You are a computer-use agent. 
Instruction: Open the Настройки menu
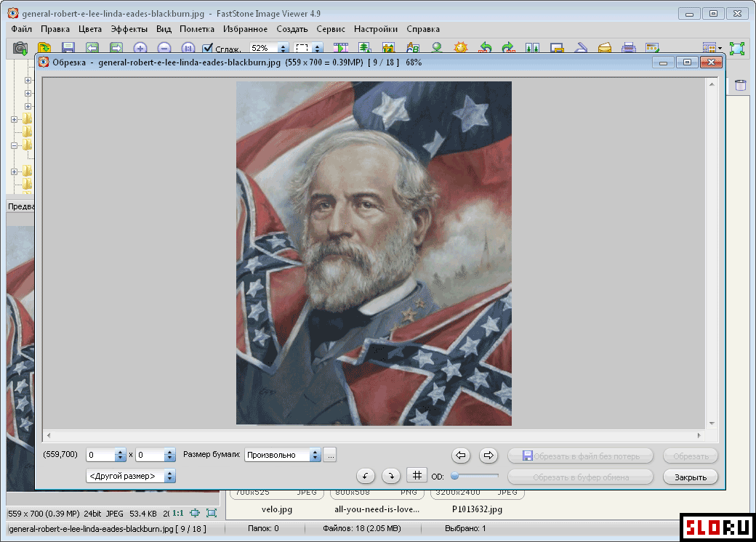(x=376, y=29)
